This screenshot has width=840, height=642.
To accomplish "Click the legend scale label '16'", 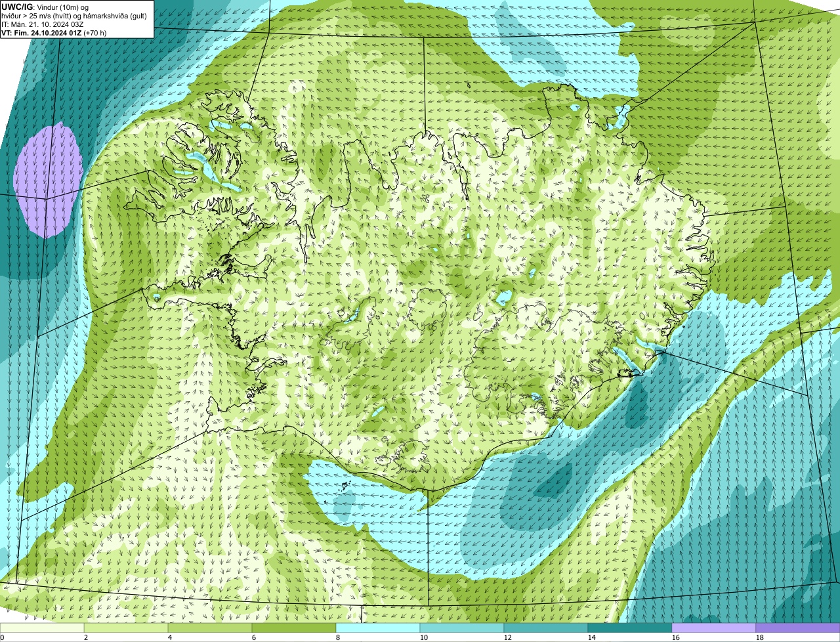I will point(675,637).
